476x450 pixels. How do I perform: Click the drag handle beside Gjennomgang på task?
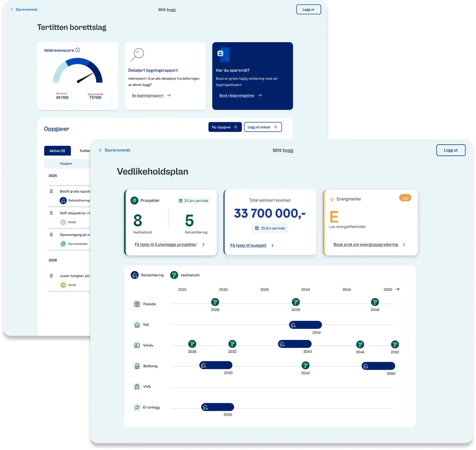click(51, 235)
